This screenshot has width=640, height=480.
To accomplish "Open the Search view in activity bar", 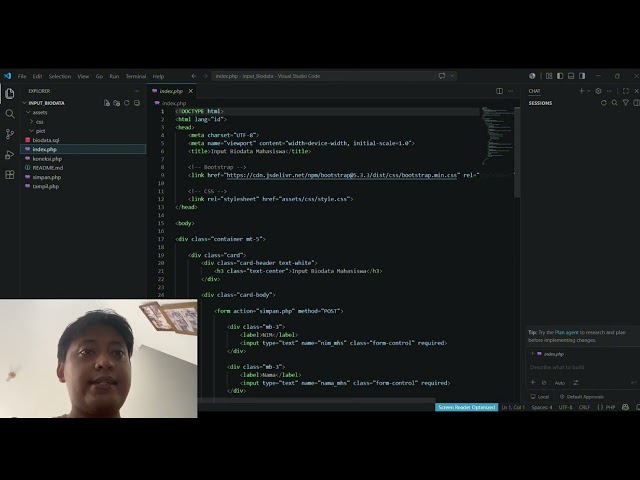I will click(10, 114).
